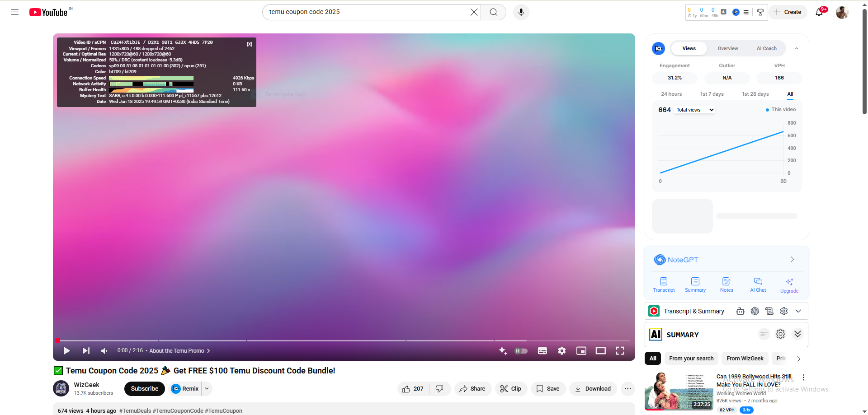Select the 1st 7 days range
Image resolution: width=868 pixels, height=415 pixels.
click(x=712, y=94)
